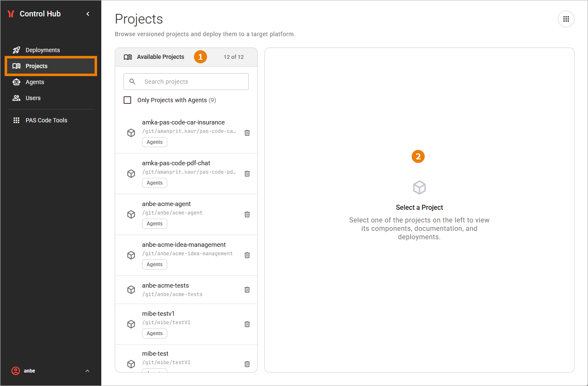588x386 pixels.
Task: Click the search magnifier icon
Action: (132, 82)
